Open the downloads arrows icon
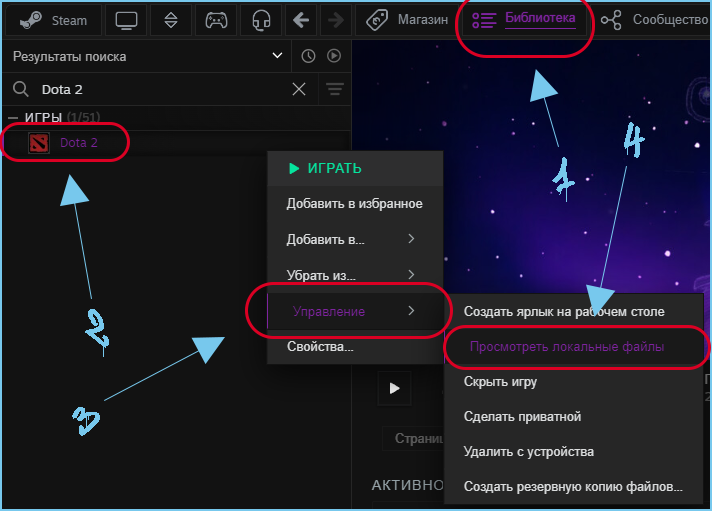The image size is (712, 511). [171, 20]
